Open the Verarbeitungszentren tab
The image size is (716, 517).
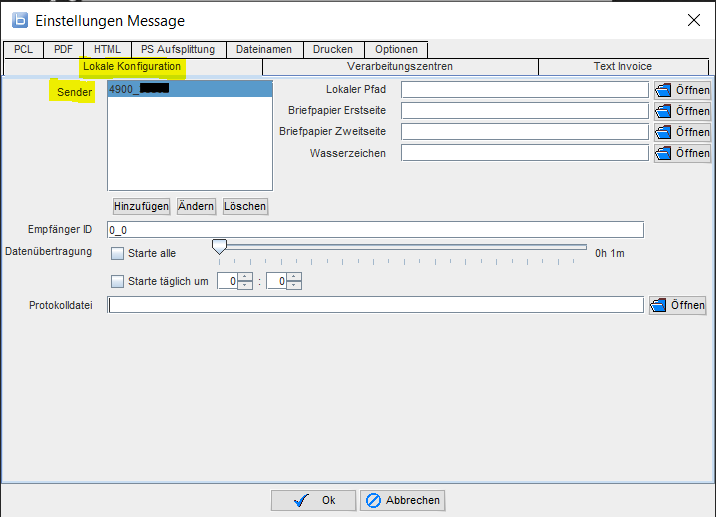(x=400, y=67)
